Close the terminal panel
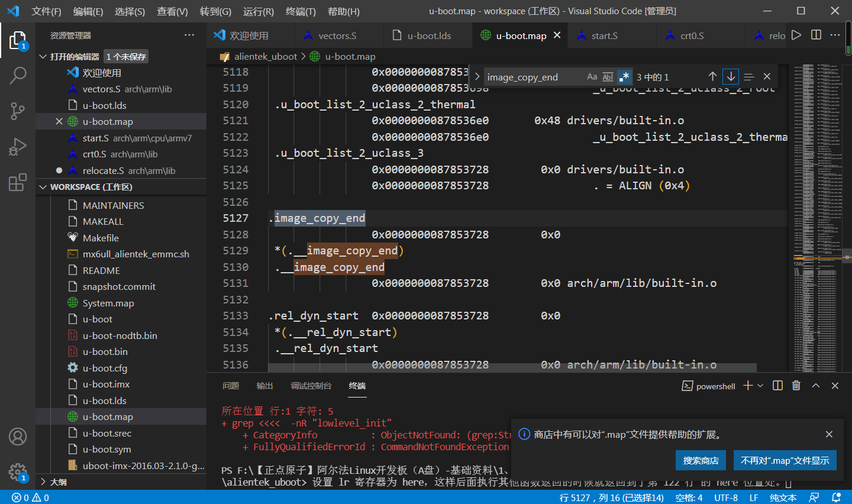The height and width of the screenshot is (504, 852). click(835, 386)
